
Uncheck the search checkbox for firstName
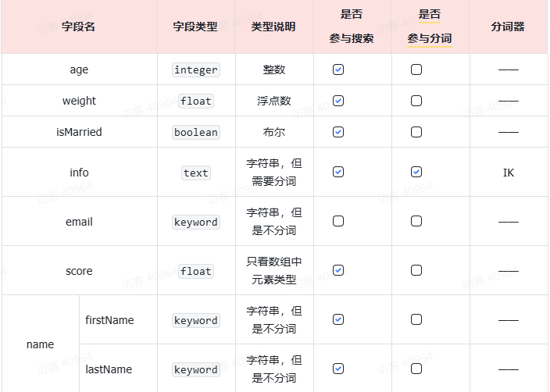coord(338,319)
